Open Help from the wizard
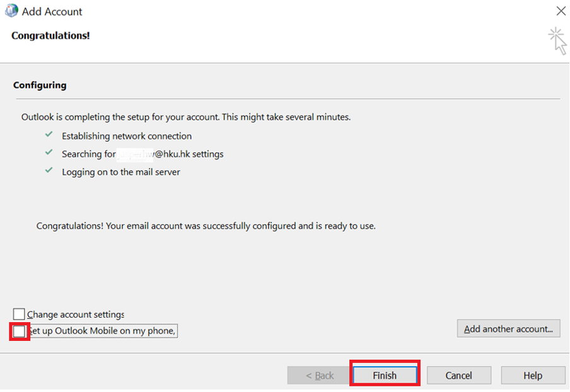Image resolution: width=570 pixels, height=392 pixels. pos(533,374)
